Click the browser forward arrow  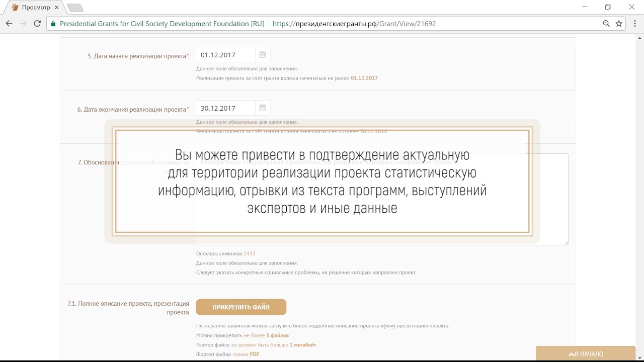23,24
